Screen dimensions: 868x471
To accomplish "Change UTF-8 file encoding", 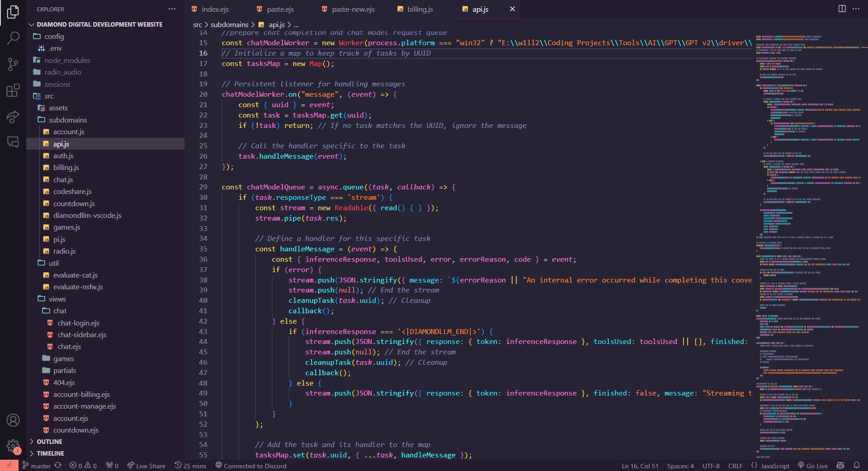I will coord(711,466).
